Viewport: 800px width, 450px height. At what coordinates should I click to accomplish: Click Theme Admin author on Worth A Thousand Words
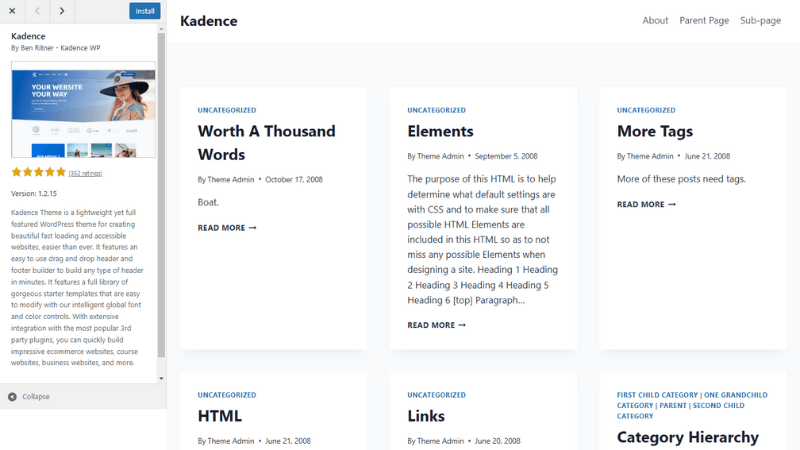click(231, 180)
